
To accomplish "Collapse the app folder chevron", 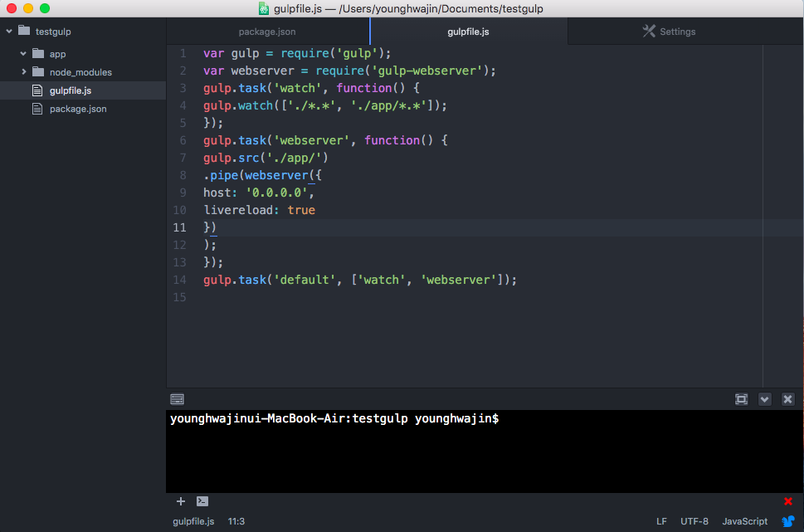I will tap(23, 53).
